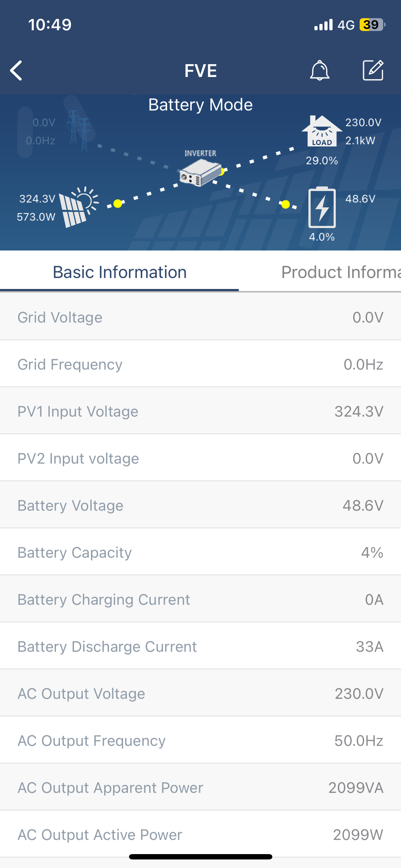
Task: Tap the home indicator bar
Action: [200, 857]
